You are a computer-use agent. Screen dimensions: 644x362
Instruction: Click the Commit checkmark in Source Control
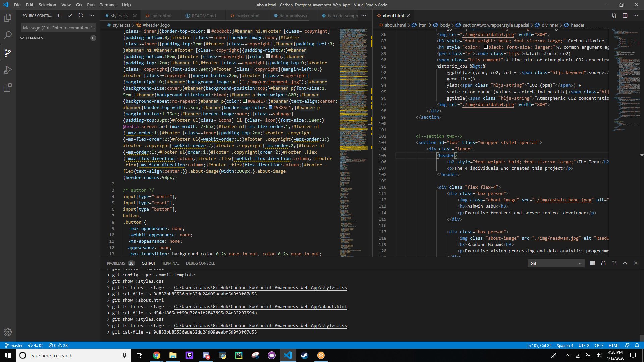tap(70, 16)
